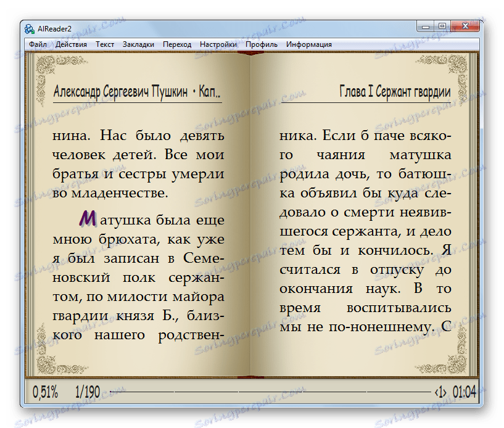Click the 01:04 clock in status bar
Viewport: 504px width, 428px height.
pyautogui.click(x=464, y=392)
